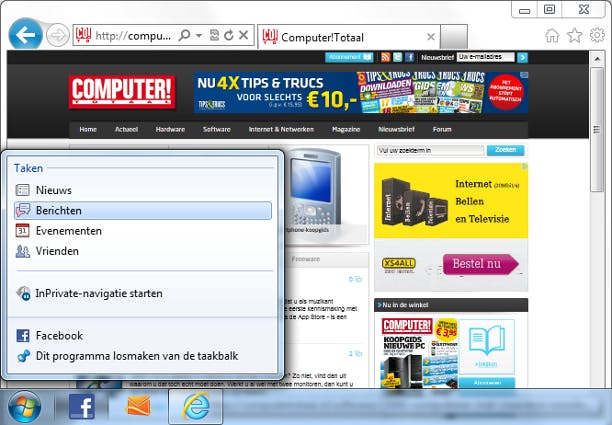Click the search magnifier in address bar

pos(184,36)
